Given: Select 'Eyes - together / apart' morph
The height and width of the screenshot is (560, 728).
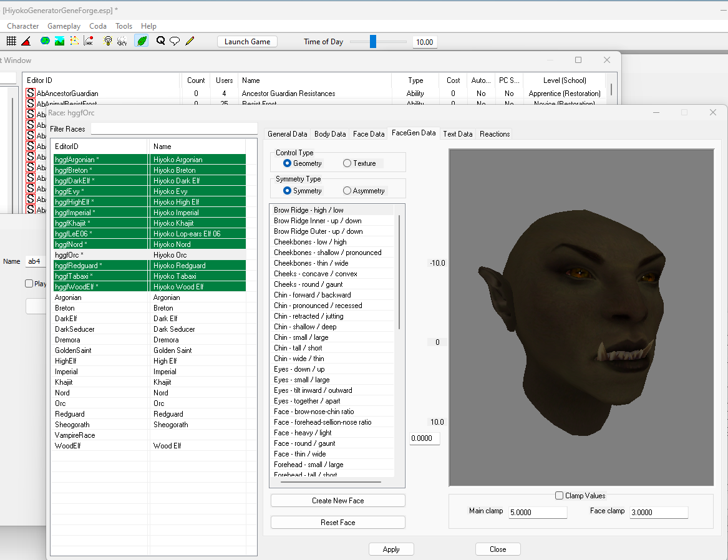Looking at the screenshot, I should [332, 401].
